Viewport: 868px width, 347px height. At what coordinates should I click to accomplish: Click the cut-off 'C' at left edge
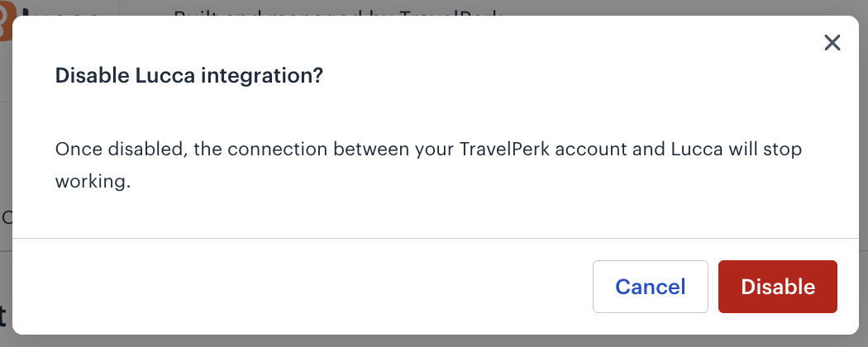tap(6, 217)
